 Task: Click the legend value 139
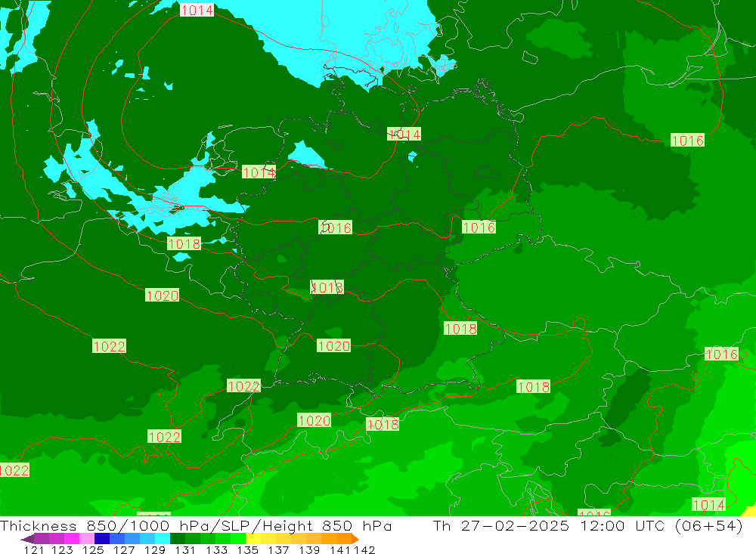point(309,549)
